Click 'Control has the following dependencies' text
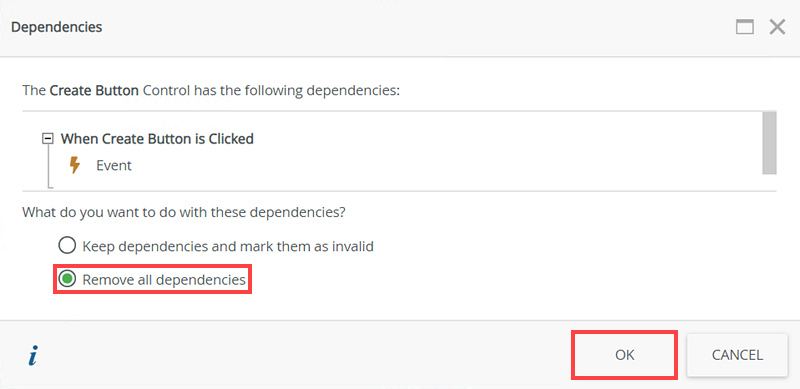Screen dimensions: 800x389 tap(271, 91)
